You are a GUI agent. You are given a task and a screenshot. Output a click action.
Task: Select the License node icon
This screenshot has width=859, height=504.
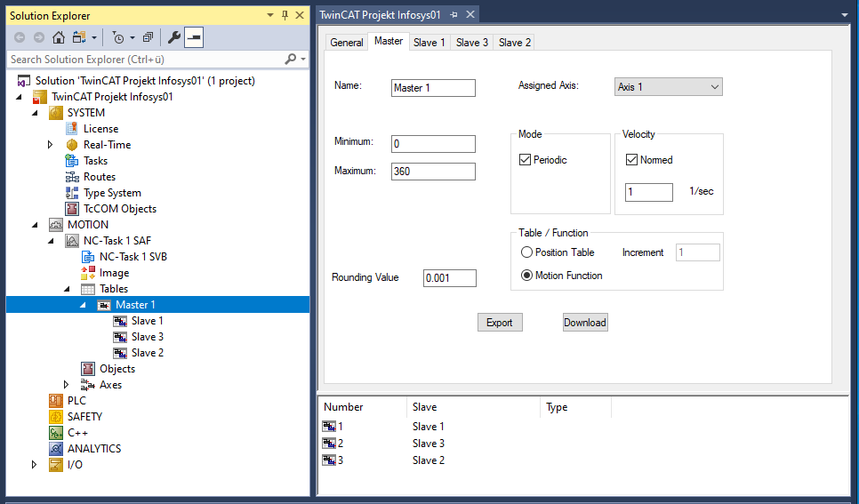(x=72, y=129)
